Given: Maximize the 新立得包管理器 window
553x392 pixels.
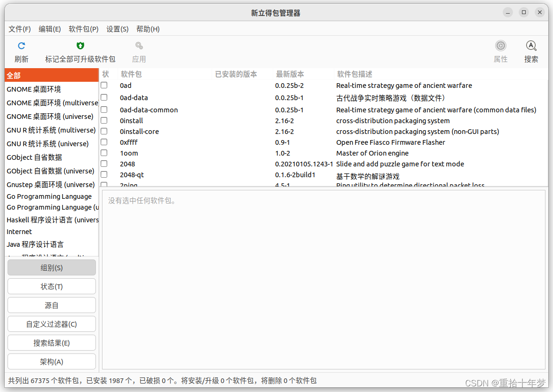Looking at the screenshot, I should tap(524, 12).
